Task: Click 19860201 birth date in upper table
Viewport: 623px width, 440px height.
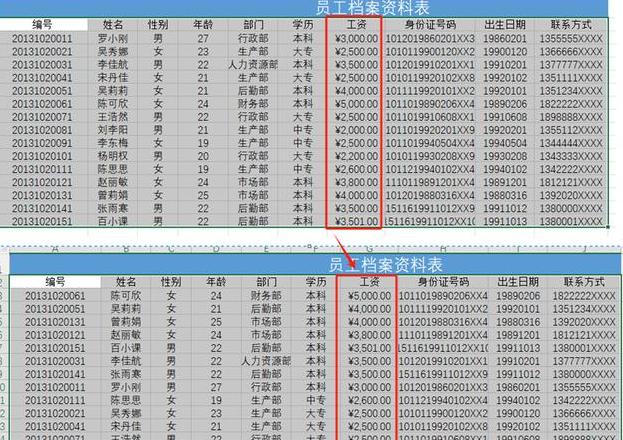Action: [x=505, y=39]
